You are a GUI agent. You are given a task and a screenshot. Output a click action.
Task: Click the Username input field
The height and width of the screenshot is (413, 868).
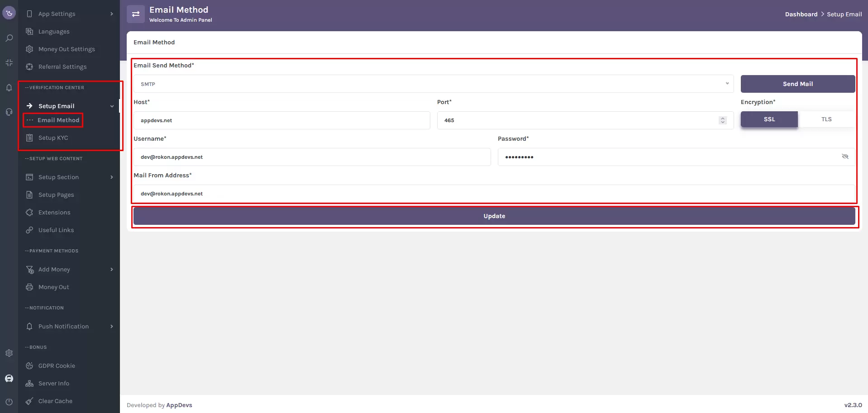[x=312, y=157]
